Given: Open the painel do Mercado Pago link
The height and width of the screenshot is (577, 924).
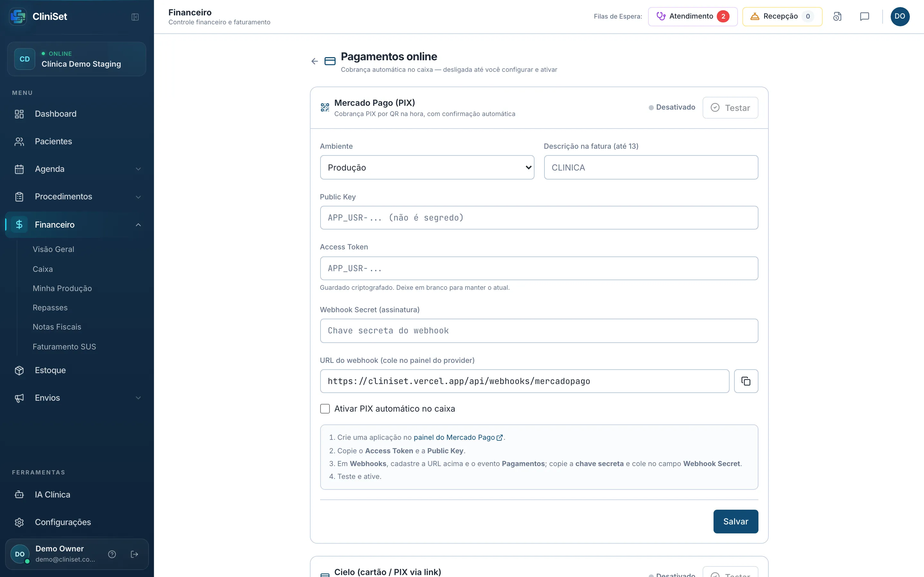Looking at the screenshot, I should [x=458, y=437].
